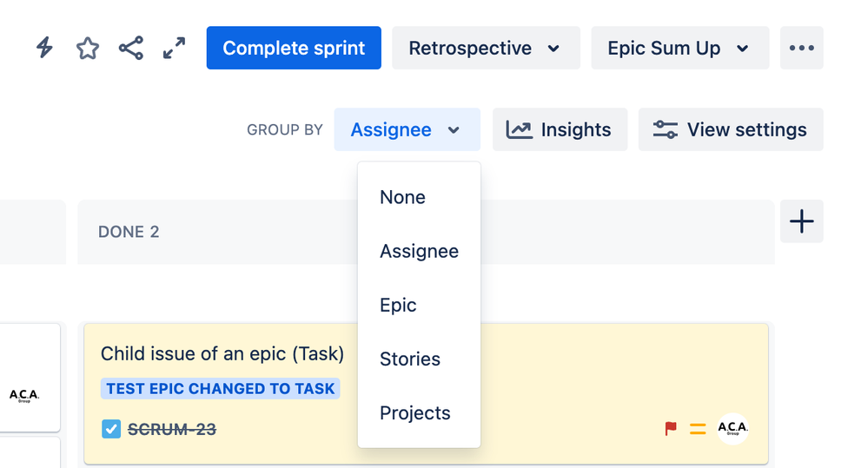Open View settings
This screenshot has width=868, height=468.
(731, 129)
